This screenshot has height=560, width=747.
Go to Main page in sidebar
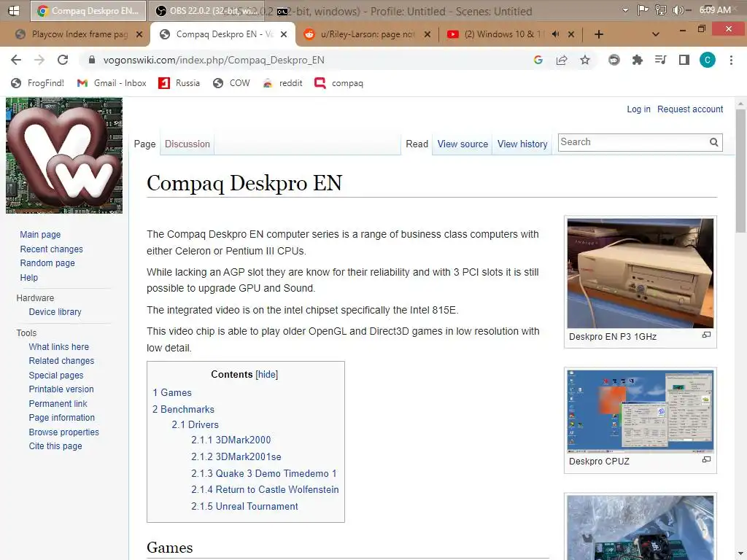point(40,234)
